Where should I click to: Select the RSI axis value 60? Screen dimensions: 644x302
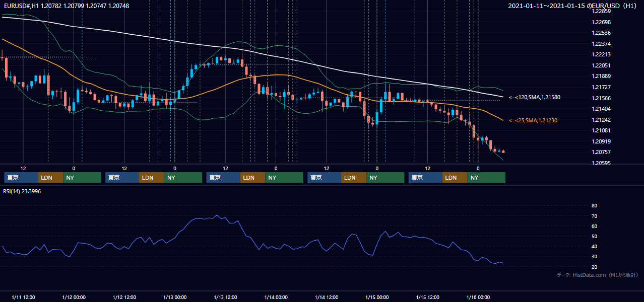point(594,226)
